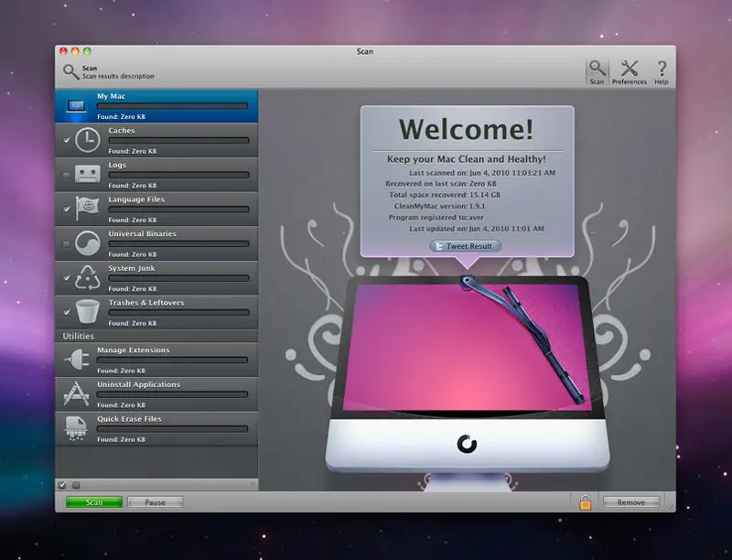This screenshot has height=560, width=732.
Task: Click the logo on the iMac chin
Action: [x=467, y=444]
